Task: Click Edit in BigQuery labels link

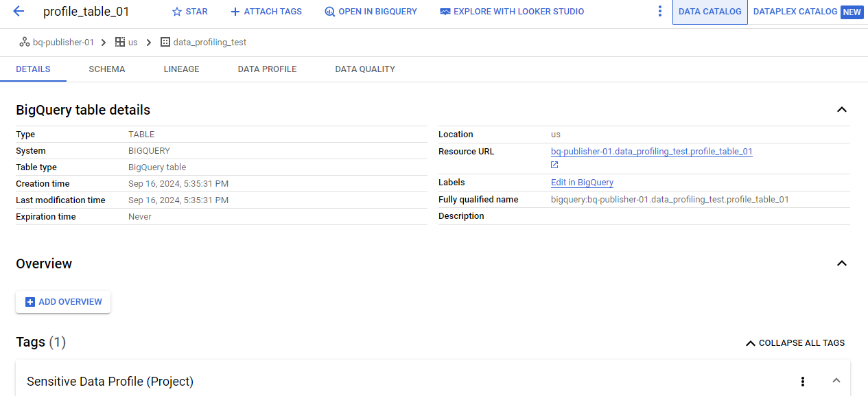Action: coord(582,183)
